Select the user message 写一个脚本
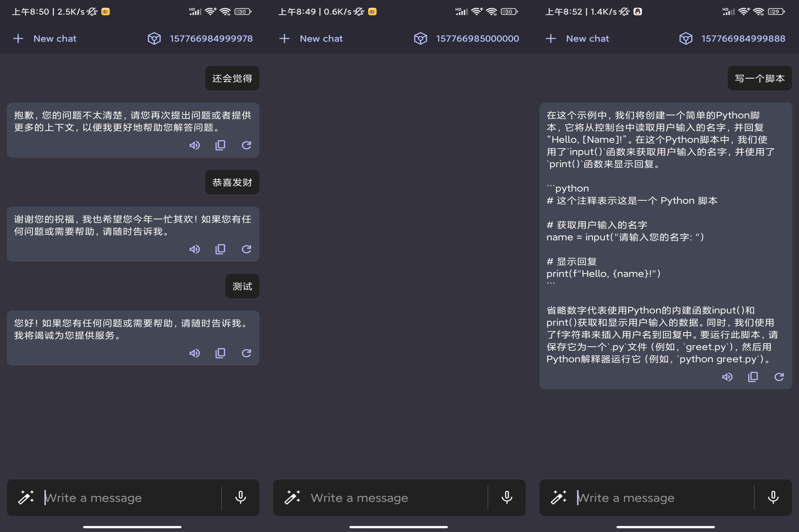This screenshot has height=532, width=799. coord(760,78)
